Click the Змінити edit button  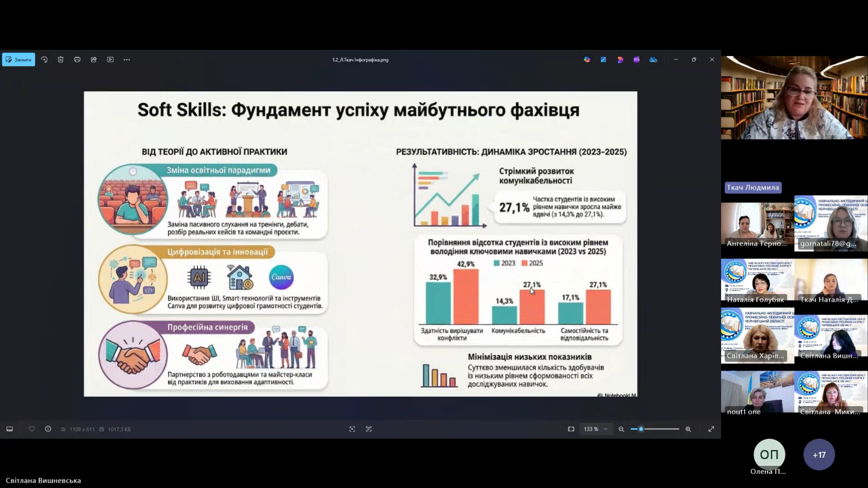pyautogui.click(x=19, y=60)
